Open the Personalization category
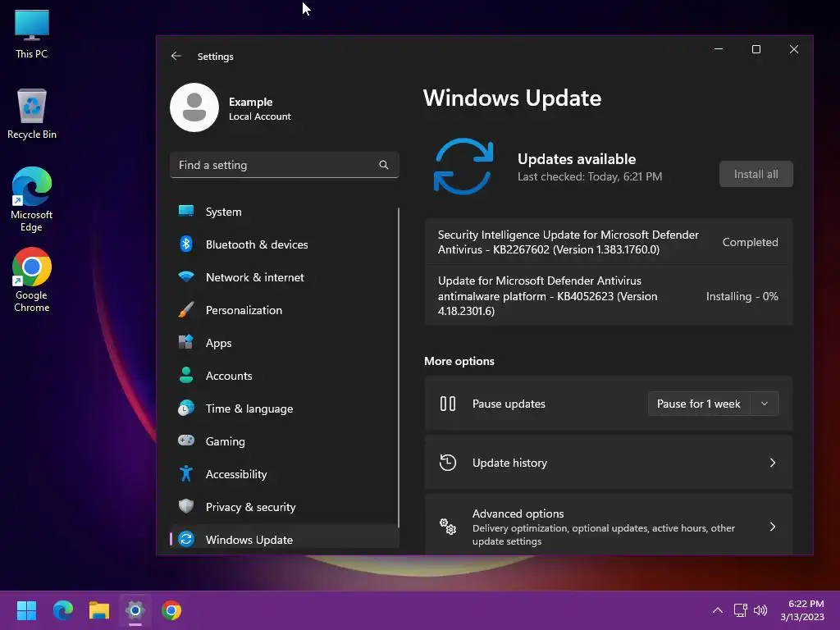The image size is (840, 630). click(x=284, y=309)
